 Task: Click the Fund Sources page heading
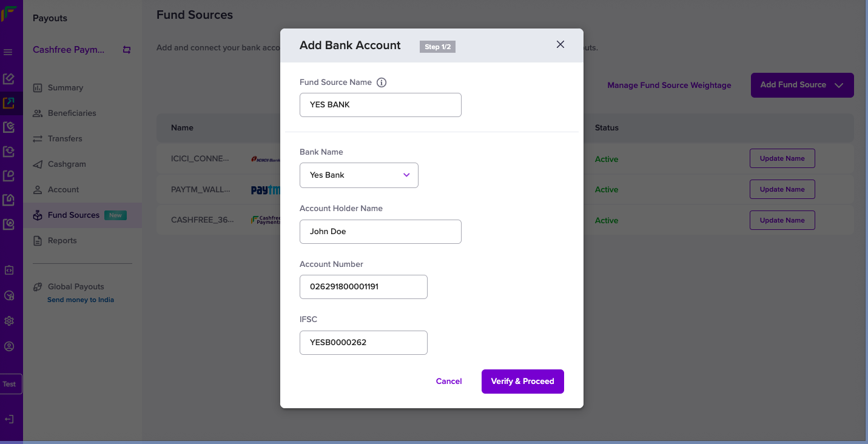click(195, 15)
